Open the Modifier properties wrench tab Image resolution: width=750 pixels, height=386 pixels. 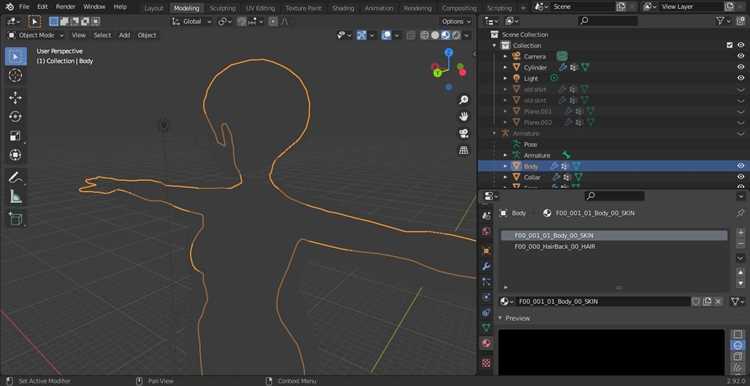pyautogui.click(x=486, y=266)
